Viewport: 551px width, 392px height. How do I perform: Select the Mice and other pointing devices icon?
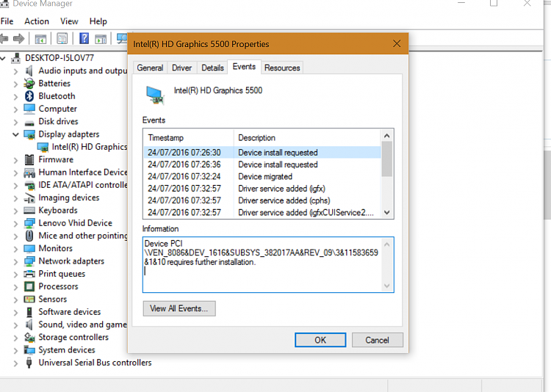[29, 236]
